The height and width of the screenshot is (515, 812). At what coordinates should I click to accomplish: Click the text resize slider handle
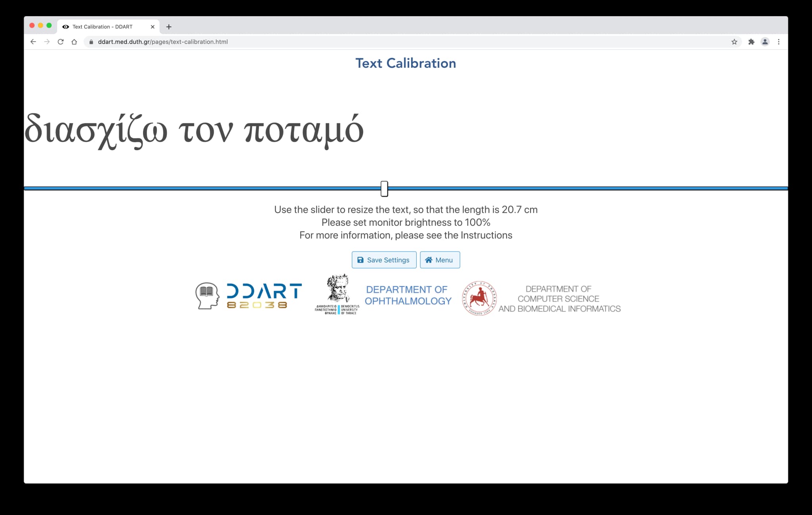pos(384,189)
